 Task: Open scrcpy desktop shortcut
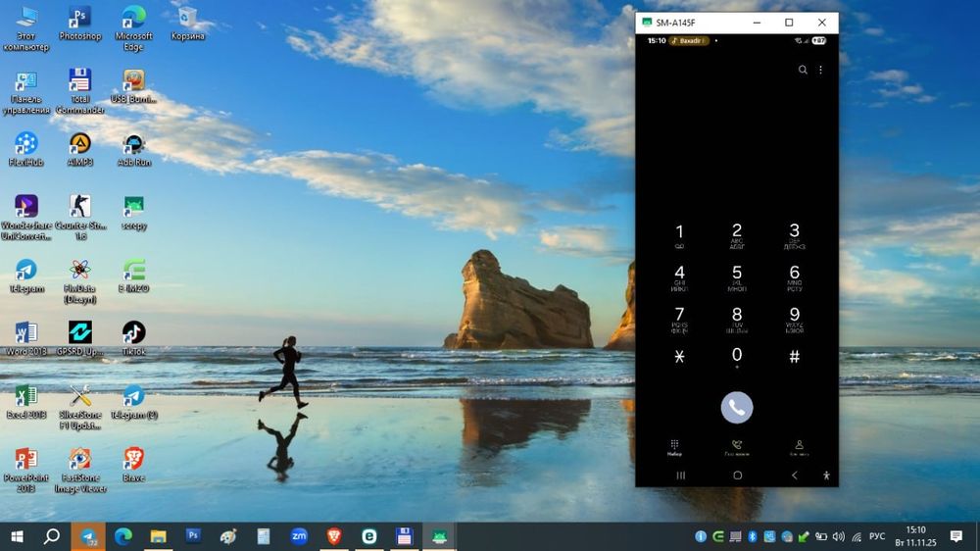(133, 213)
